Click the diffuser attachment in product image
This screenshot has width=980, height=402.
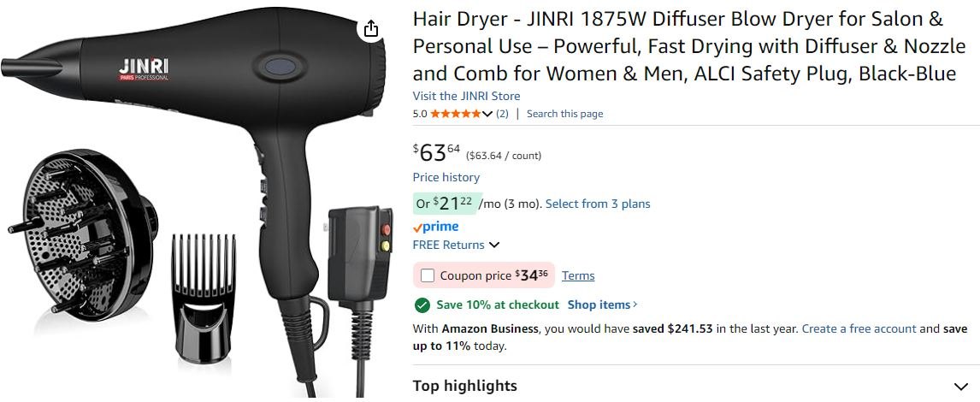[x=83, y=236]
